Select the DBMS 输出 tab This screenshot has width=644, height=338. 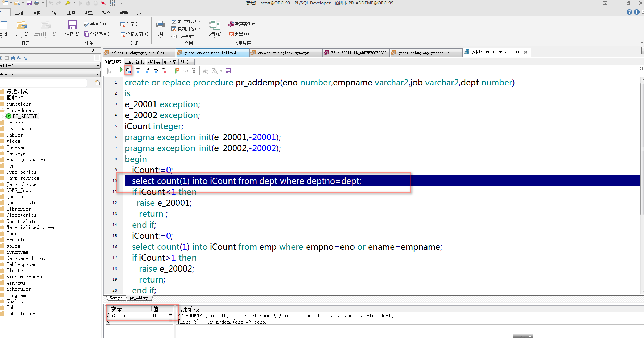click(x=134, y=62)
